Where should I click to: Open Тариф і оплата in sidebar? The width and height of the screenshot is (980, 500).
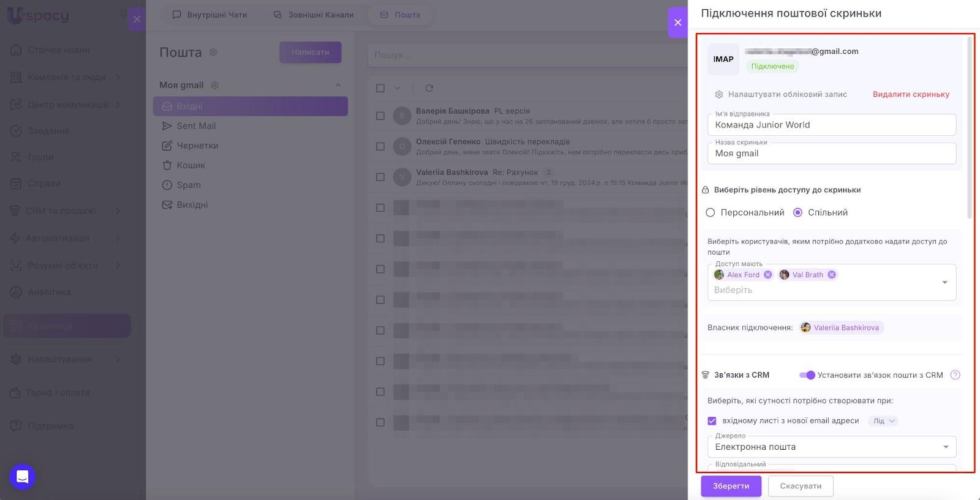pyautogui.click(x=58, y=393)
